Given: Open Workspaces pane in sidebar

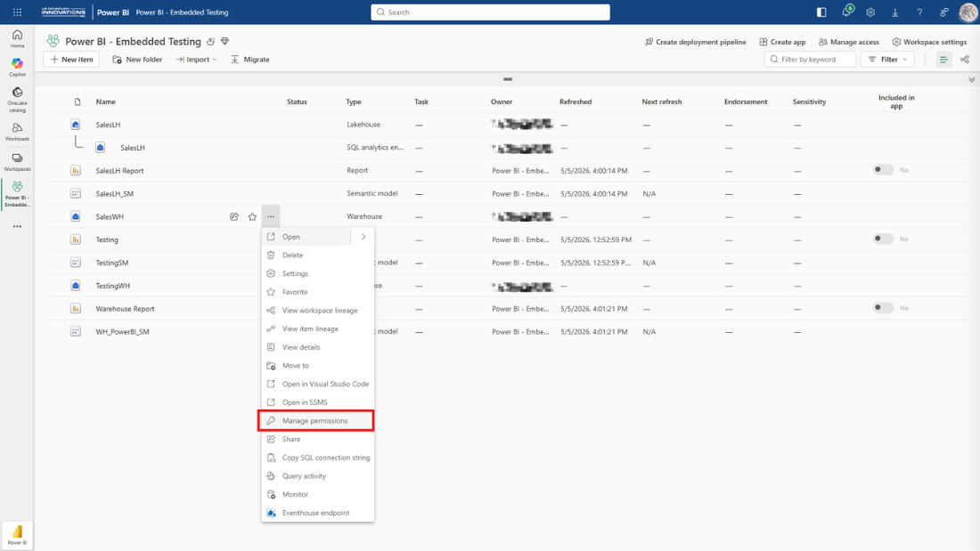Looking at the screenshot, I should click(17, 162).
